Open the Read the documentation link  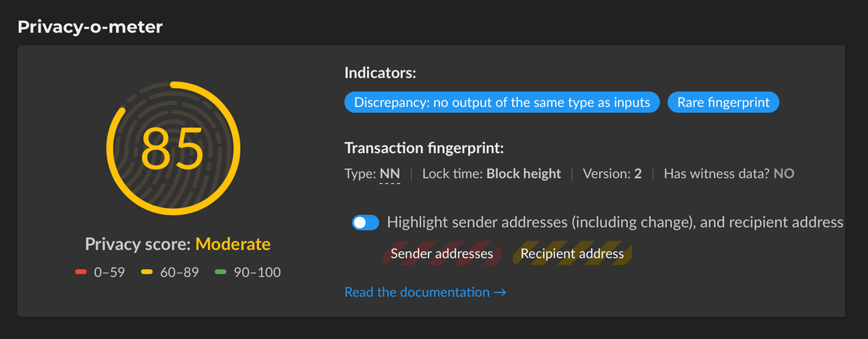tap(425, 292)
